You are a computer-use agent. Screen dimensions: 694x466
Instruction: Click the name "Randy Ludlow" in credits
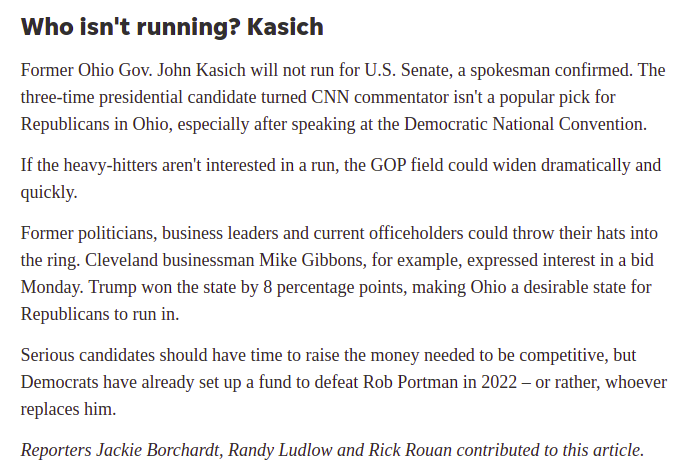[280, 450]
